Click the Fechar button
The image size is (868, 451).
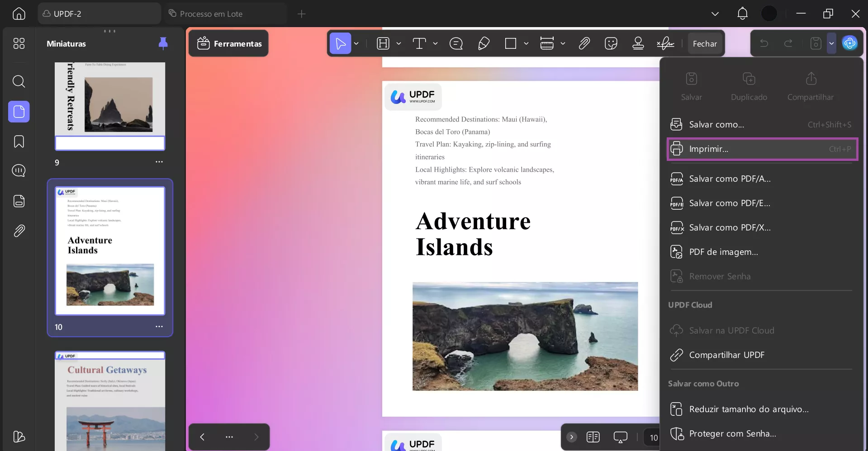click(705, 43)
